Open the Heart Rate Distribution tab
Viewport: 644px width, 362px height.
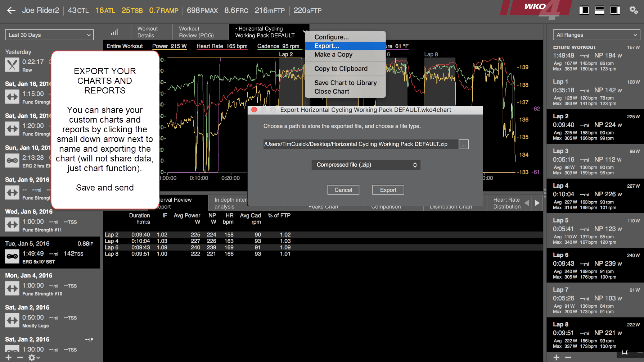click(506, 203)
